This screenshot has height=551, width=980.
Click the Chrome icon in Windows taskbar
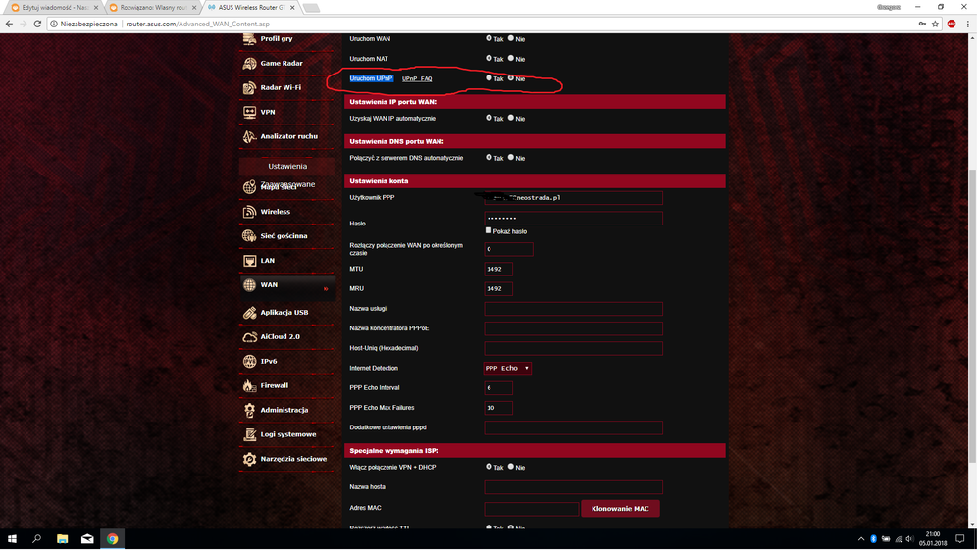tap(113, 539)
